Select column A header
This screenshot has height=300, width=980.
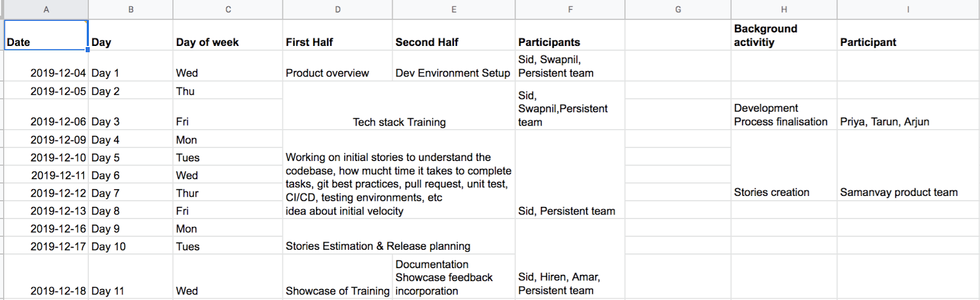click(x=47, y=9)
